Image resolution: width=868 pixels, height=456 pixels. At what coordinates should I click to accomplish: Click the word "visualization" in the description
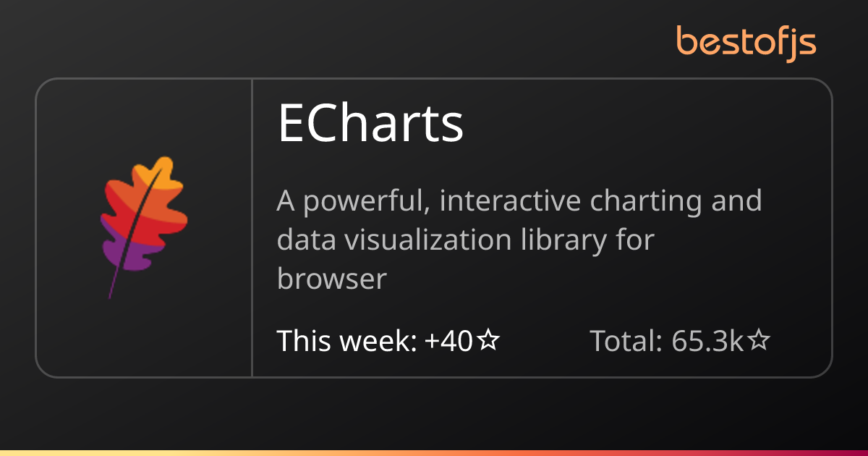pyautogui.click(x=422, y=240)
